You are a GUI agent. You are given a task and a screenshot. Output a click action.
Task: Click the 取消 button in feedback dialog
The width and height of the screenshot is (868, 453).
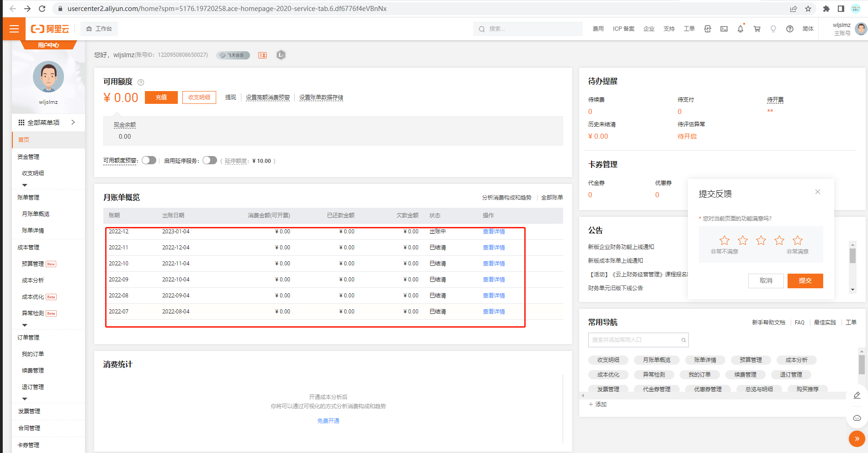coord(766,281)
